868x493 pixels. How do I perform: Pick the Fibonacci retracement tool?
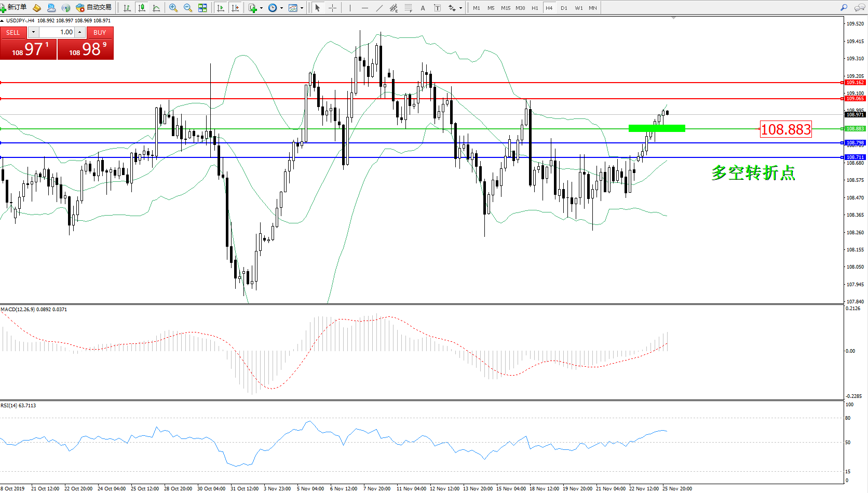pos(409,8)
